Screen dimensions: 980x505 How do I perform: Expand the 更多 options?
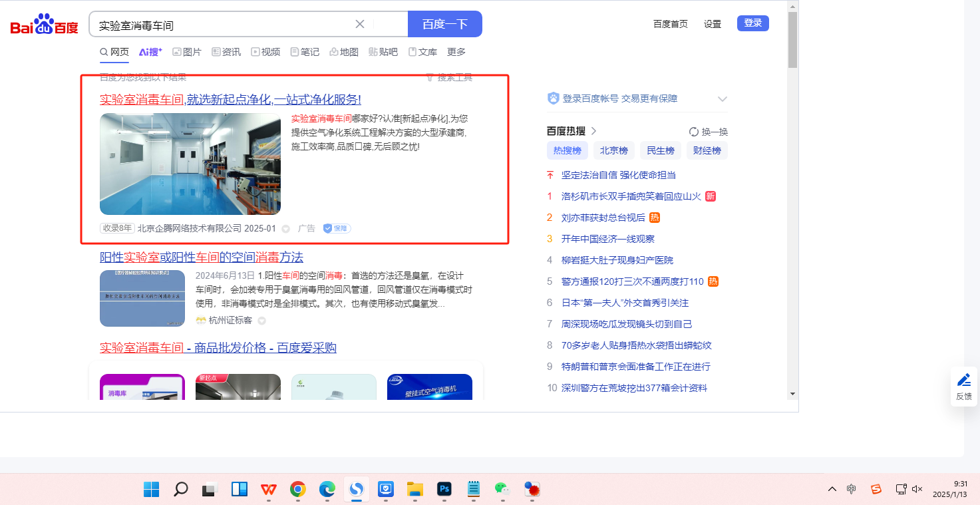(x=456, y=52)
